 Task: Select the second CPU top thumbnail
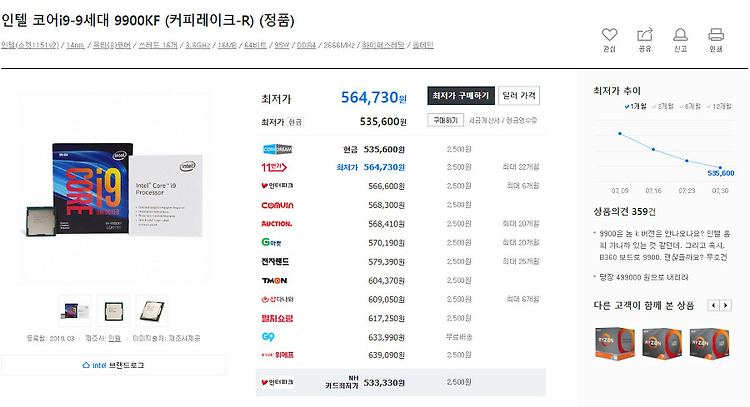click(113, 311)
